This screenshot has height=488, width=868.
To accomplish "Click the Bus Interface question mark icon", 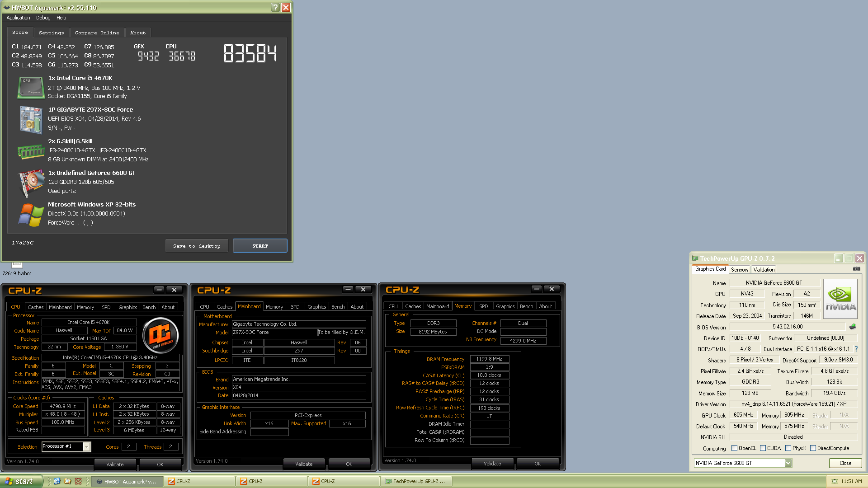I will pyautogui.click(x=856, y=349).
